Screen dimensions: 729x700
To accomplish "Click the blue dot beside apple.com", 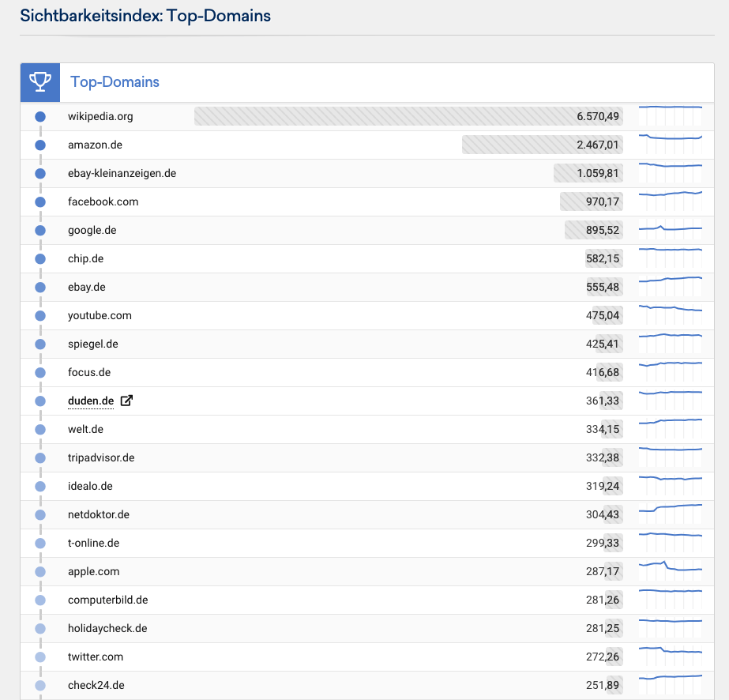I will [x=40, y=572].
